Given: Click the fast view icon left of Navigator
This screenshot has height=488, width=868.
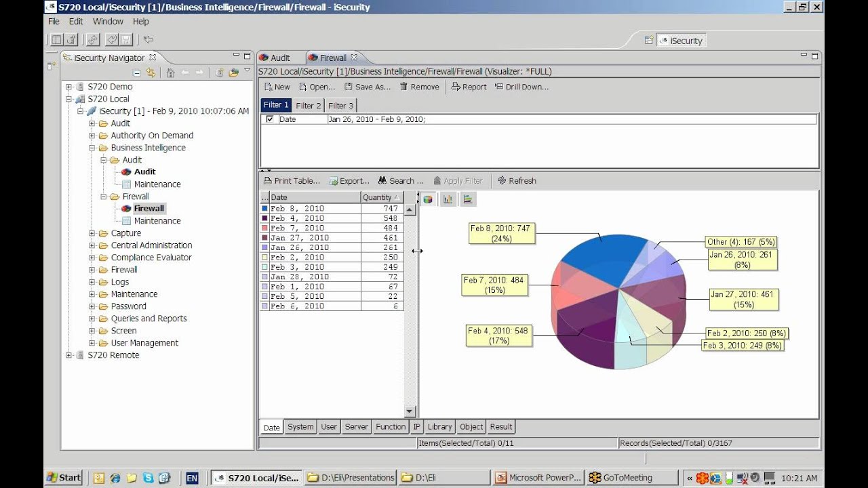Looking at the screenshot, I should 52,66.
